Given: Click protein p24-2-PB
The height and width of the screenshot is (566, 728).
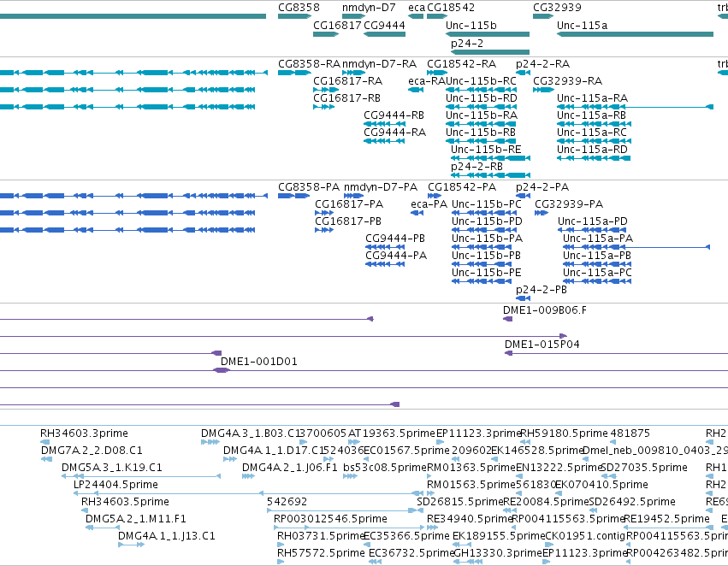Looking at the screenshot, I should pos(523,298).
